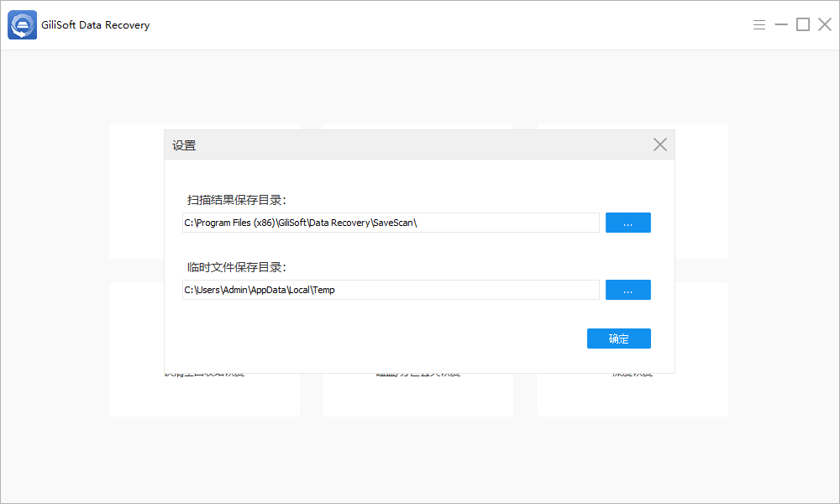The image size is (840, 504).
Task: Click the 临时文件保存目录 label
Action: [x=237, y=267]
